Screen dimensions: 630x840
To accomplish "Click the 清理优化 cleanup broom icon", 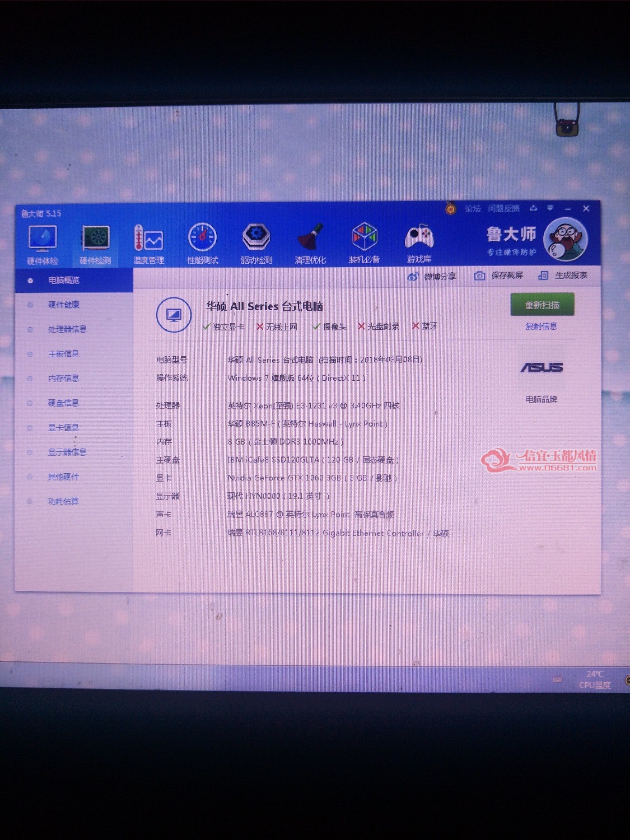I will pos(310,244).
